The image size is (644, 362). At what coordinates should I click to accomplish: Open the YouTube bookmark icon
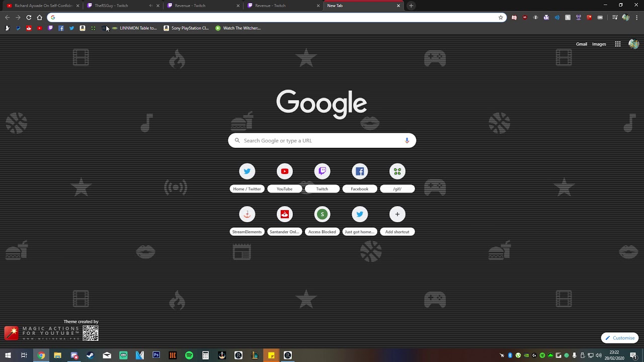coord(40,28)
